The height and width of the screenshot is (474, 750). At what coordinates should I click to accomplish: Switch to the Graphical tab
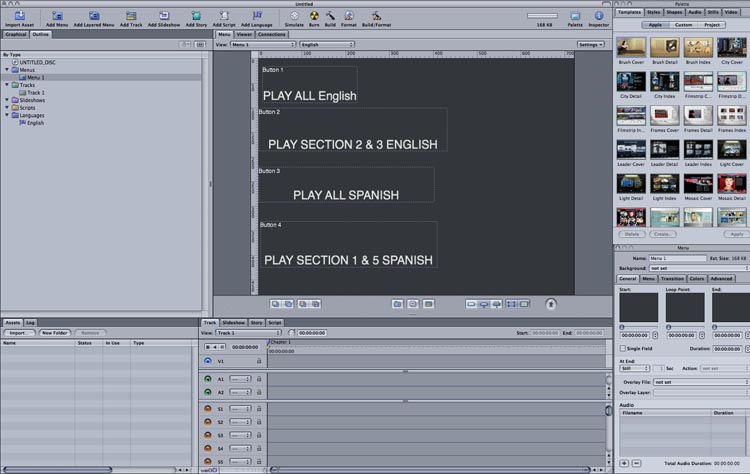pyautogui.click(x=16, y=34)
